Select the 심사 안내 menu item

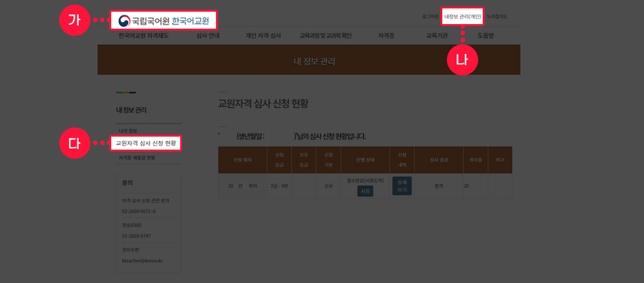pos(208,36)
